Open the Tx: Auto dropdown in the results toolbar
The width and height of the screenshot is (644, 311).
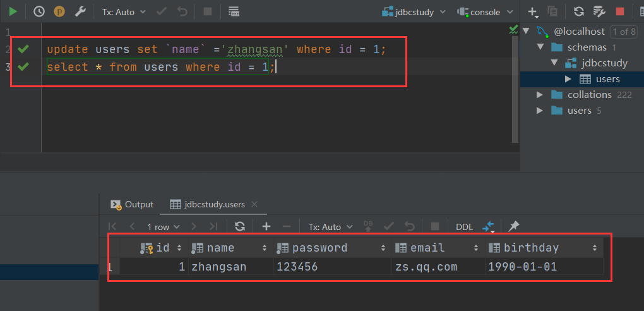click(331, 227)
